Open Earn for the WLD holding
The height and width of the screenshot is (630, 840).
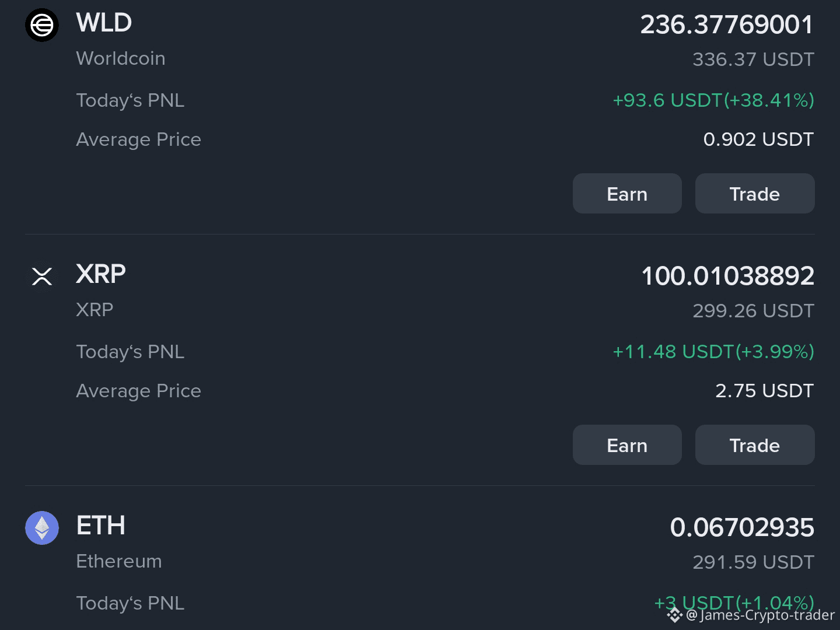pyautogui.click(x=627, y=193)
